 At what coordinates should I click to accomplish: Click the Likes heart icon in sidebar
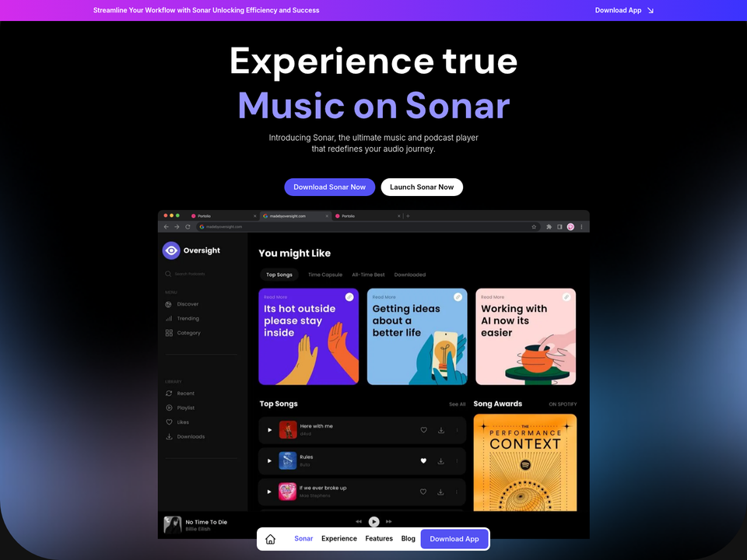pyautogui.click(x=169, y=422)
